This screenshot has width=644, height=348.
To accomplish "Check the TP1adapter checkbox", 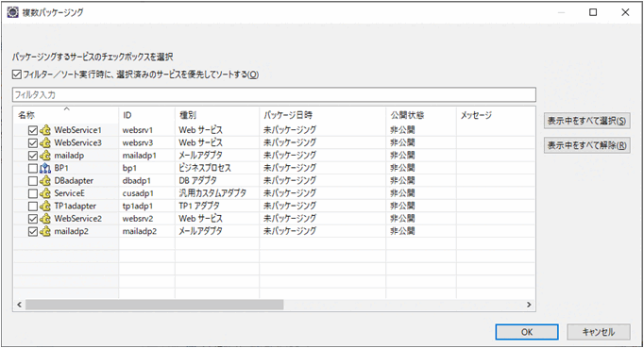I will (33, 207).
